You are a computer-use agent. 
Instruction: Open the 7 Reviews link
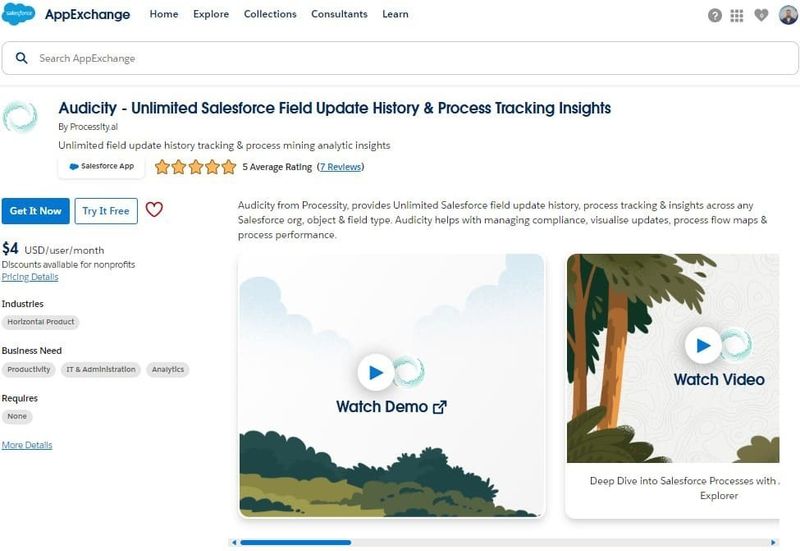340,167
